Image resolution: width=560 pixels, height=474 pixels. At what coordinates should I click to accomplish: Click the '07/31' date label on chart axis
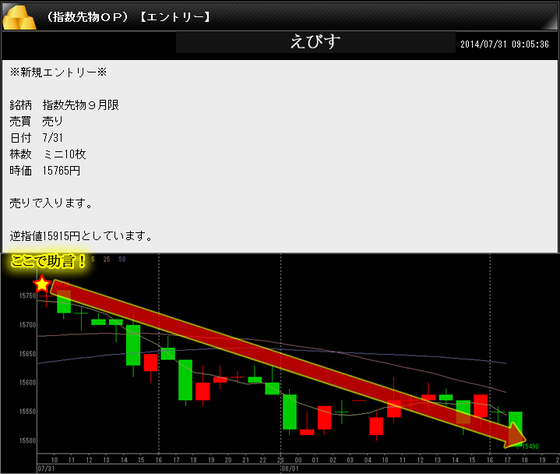(x=46, y=469)
